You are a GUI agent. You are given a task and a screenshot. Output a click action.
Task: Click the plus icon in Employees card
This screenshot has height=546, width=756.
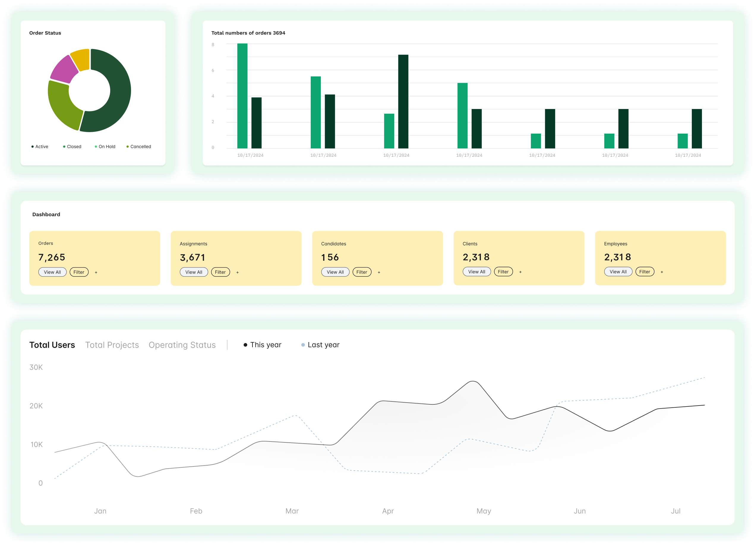tap(662, 272)
